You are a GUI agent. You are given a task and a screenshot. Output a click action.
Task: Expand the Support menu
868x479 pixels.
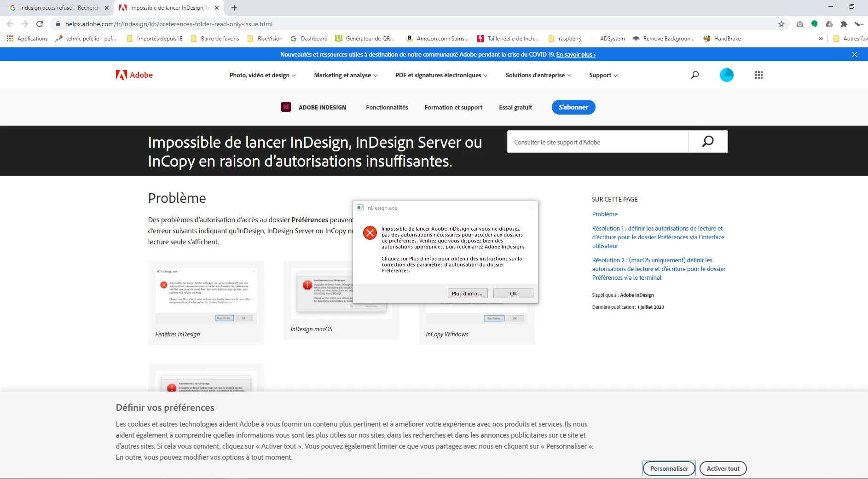pyautogui.click(x=603, y=75)
